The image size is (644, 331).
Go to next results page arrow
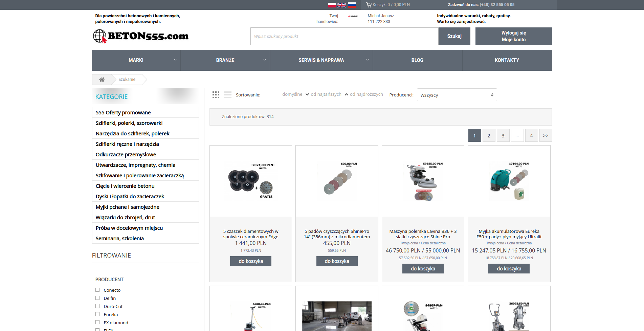[546, 135]
